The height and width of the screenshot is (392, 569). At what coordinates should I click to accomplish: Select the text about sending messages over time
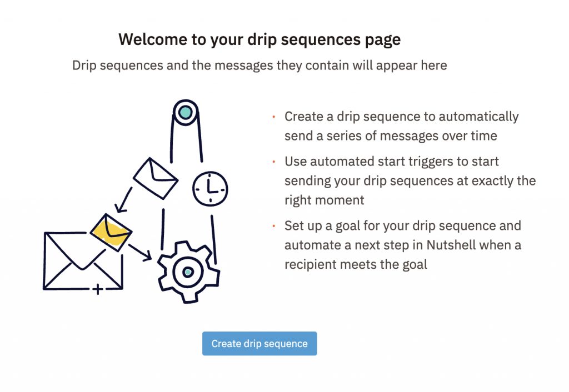pyautogui.click(x=401, y=126)
